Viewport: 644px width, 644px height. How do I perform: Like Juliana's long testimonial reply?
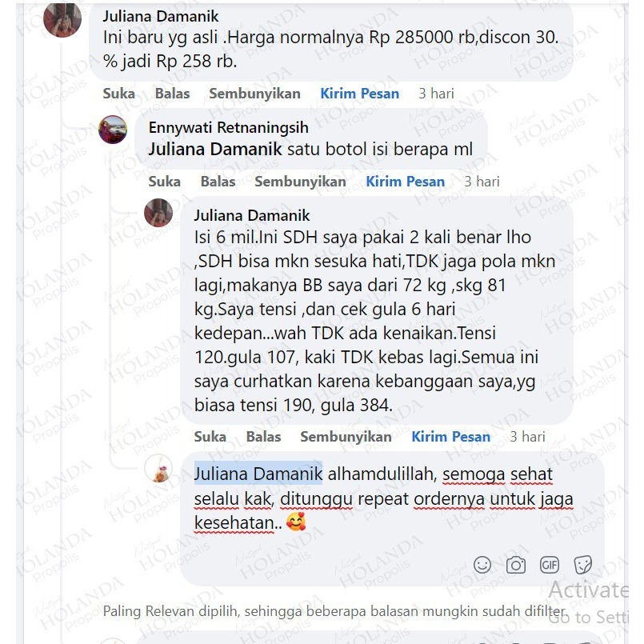coord(210,437)
